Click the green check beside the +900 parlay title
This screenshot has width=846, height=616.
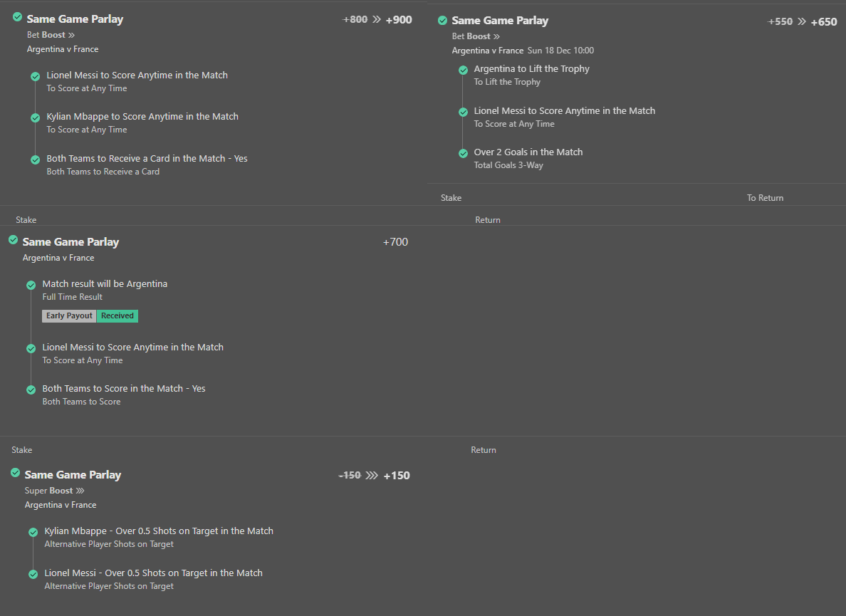pyautogui.click(x=17, y=17)
